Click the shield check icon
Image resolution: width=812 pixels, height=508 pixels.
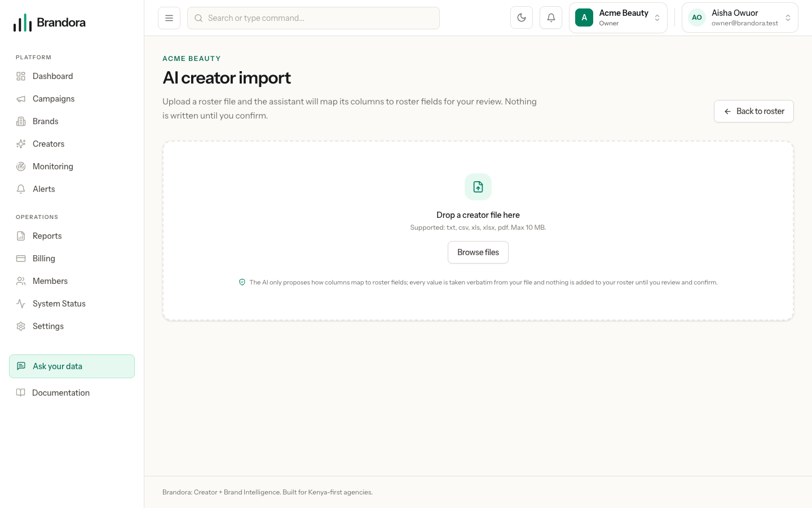point(242,282)
